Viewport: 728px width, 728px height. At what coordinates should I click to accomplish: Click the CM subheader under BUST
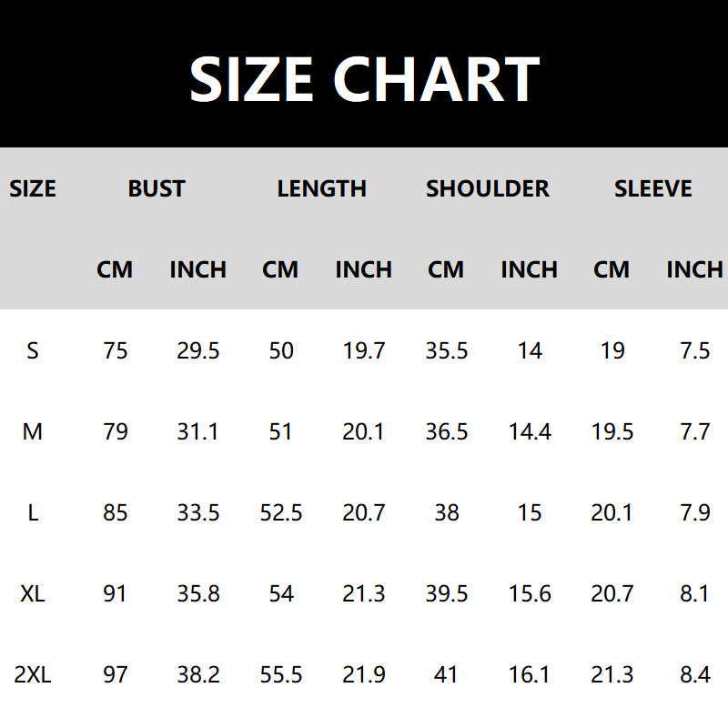tap(115, 270)
